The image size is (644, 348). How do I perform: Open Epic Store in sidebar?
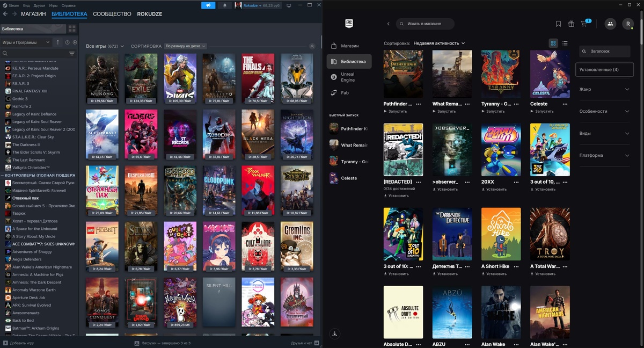coord(349,46)
